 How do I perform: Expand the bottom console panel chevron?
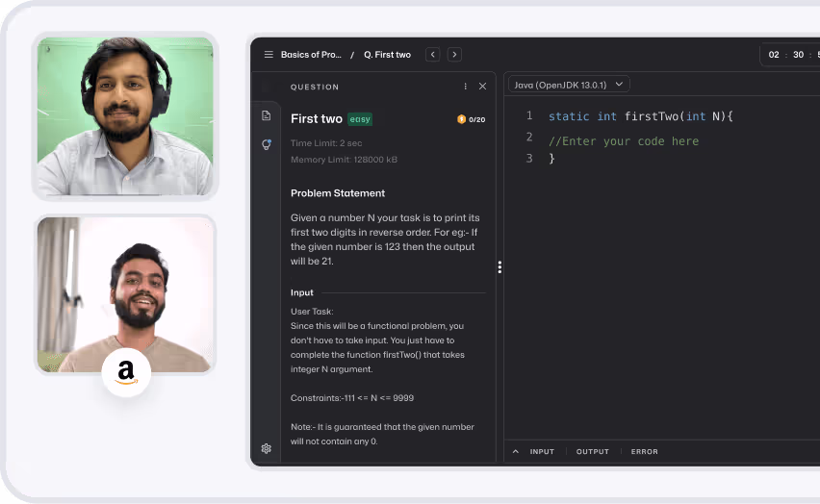click(x=516, y=451)
